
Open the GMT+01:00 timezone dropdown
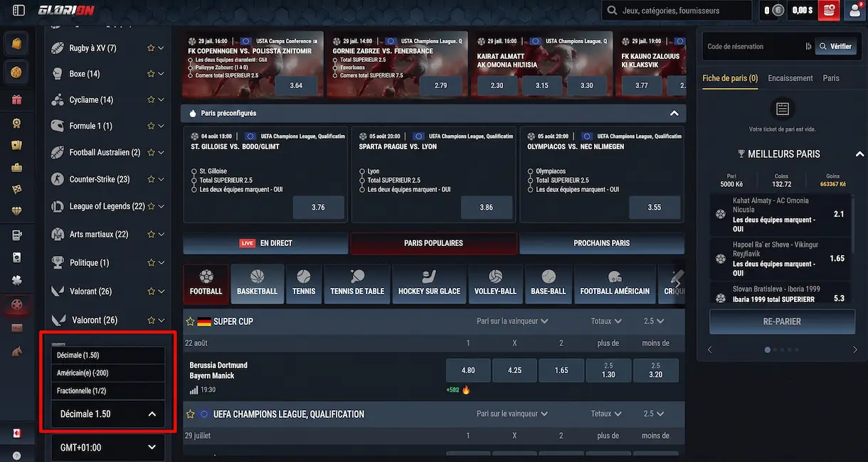108,448
